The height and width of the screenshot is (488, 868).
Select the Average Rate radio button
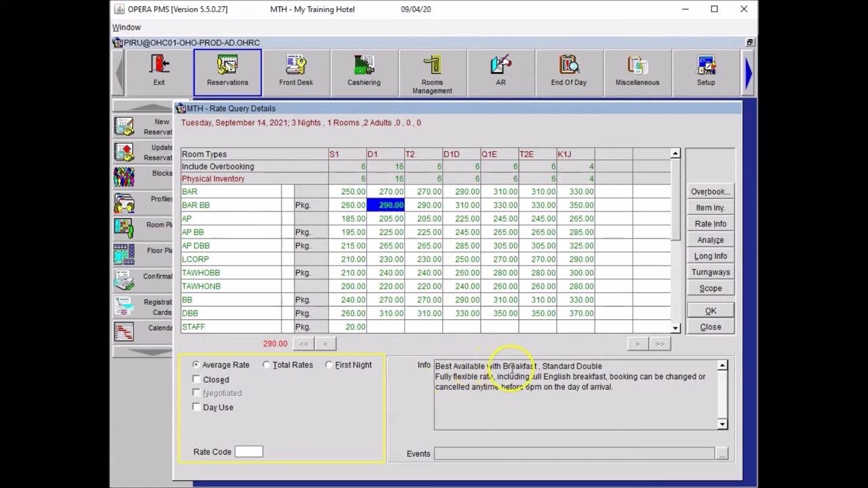196,365
